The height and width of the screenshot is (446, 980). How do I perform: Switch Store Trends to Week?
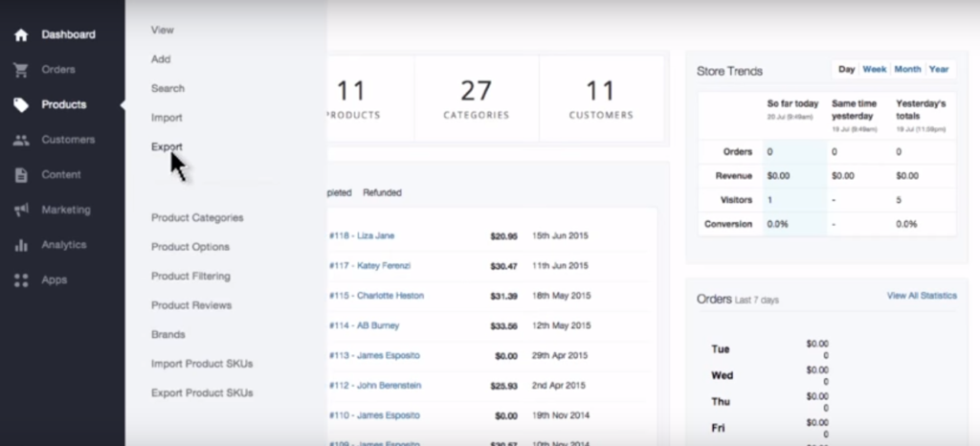[x=875, y=69]
